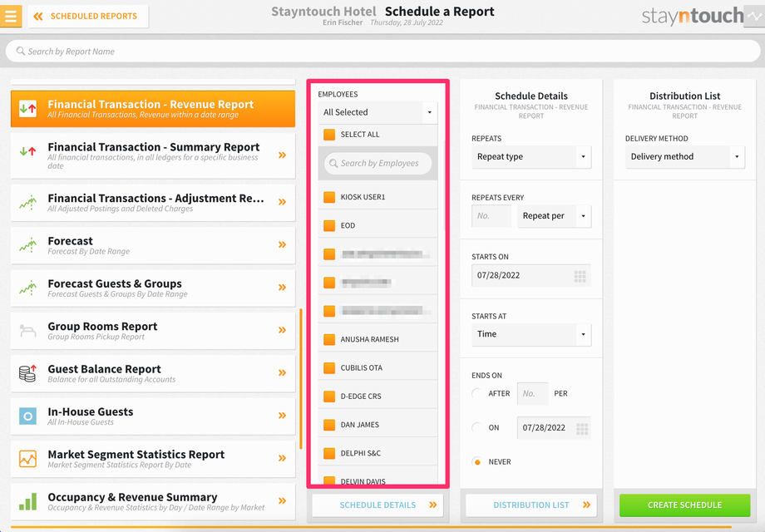Click the employee list scrollbar

click(x=445, y=185)
